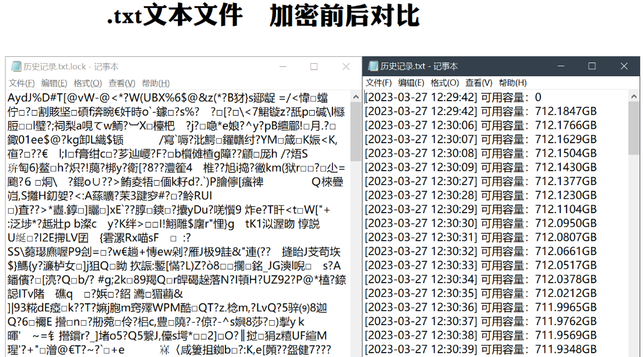Expand 格式(O) menu in the .lock window
The image size is (644, 357).
tap(87, 83)
